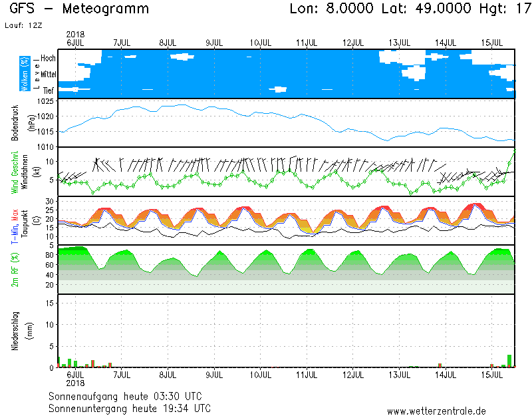Click the tallest green precipitation bar after 15JUL

pos(509,361)
